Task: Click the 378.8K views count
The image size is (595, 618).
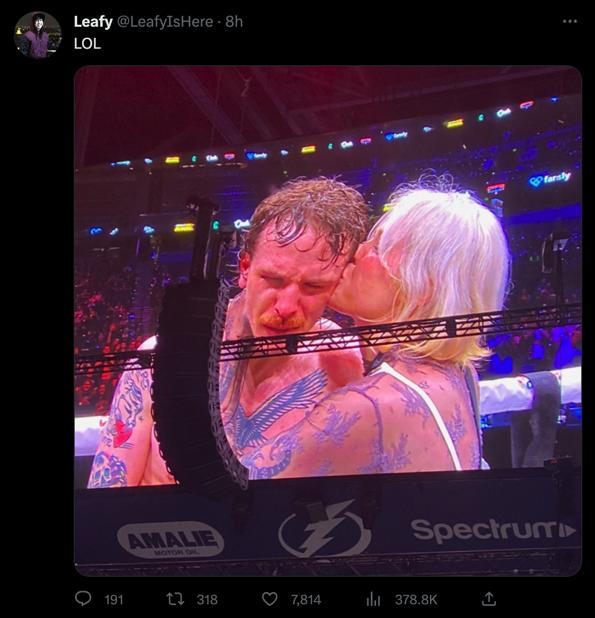Action: click(x=416, y=600)
